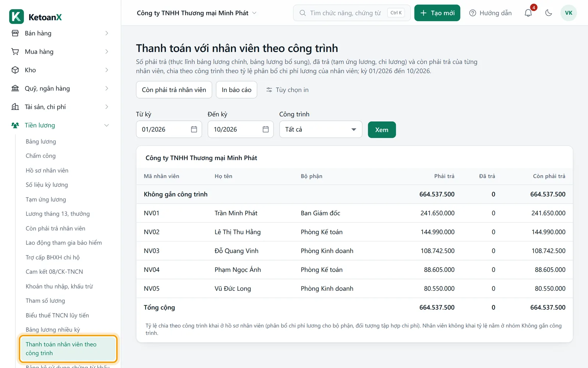
Task: Click Còn phải trả nhân viên button
Action: point(174,90)
